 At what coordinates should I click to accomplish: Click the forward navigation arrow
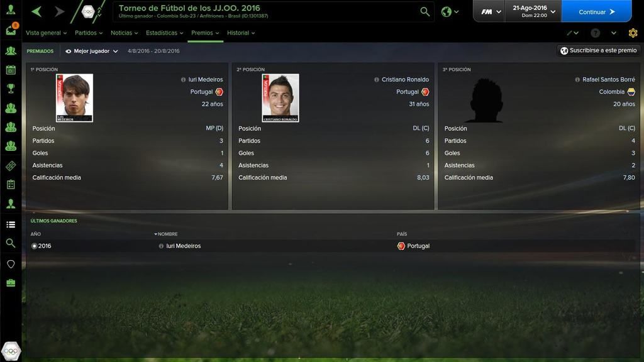(60, 11)
